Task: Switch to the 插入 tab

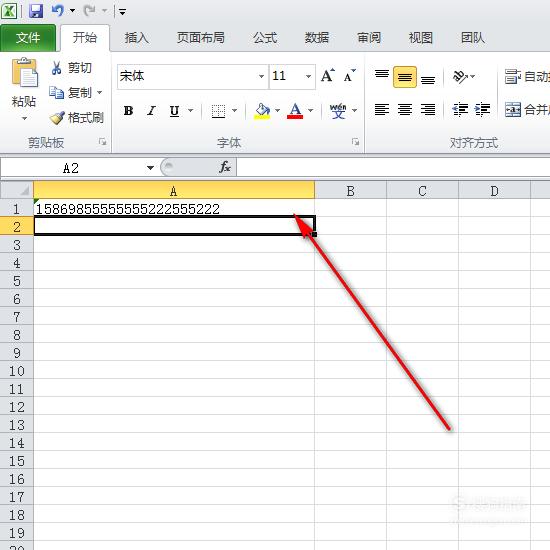Action: [x=136, y=38]
